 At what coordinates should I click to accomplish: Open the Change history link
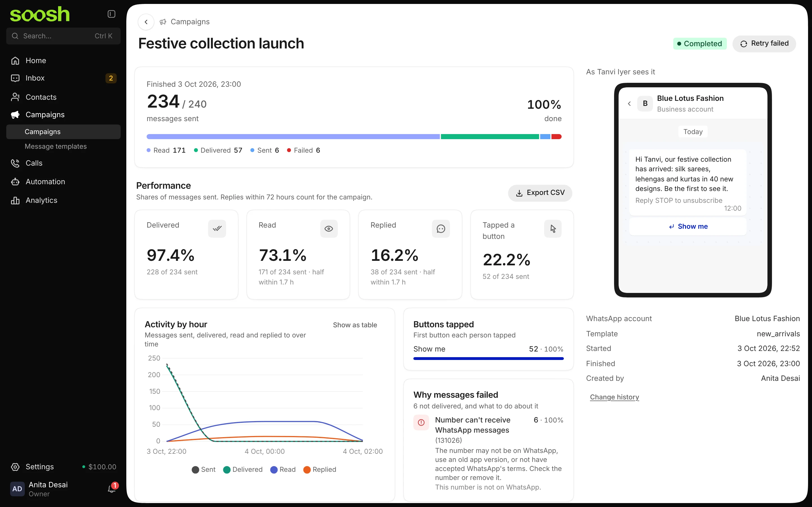(614, 397)
